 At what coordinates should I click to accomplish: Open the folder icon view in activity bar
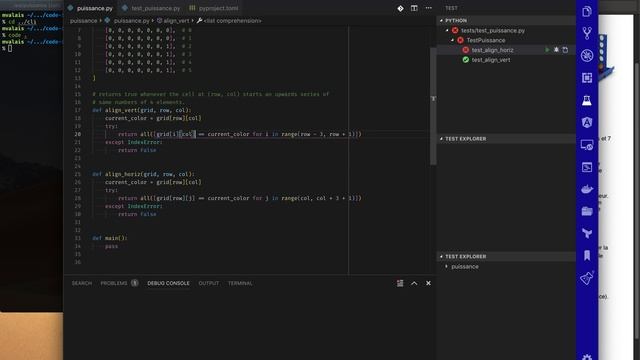click(x=587, y=211)
